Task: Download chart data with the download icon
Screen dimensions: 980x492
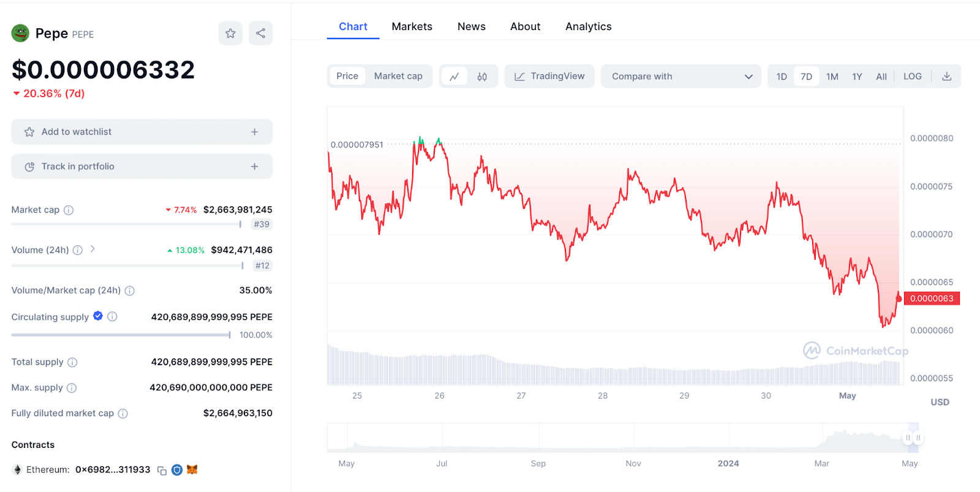Action: coord(947,77)
